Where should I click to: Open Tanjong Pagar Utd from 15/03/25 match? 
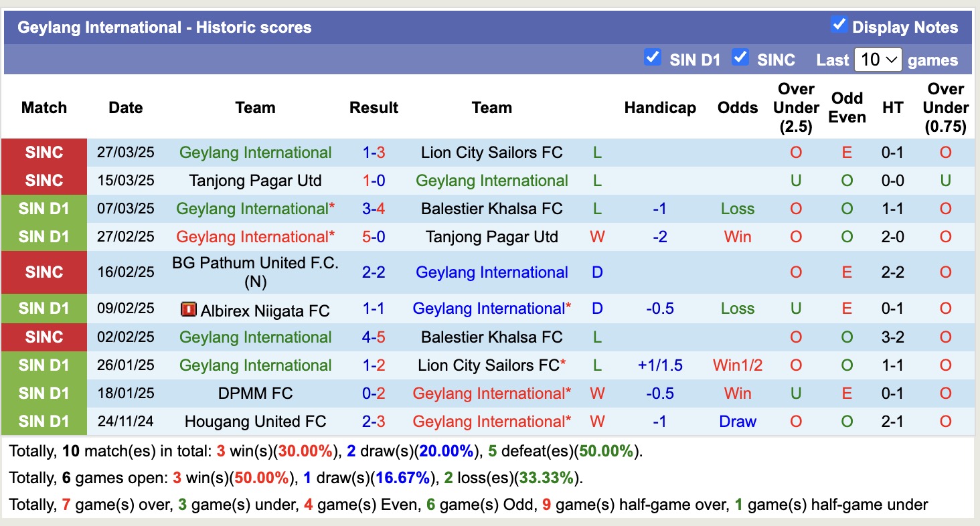pyautogui.click(x=255, y=181)
